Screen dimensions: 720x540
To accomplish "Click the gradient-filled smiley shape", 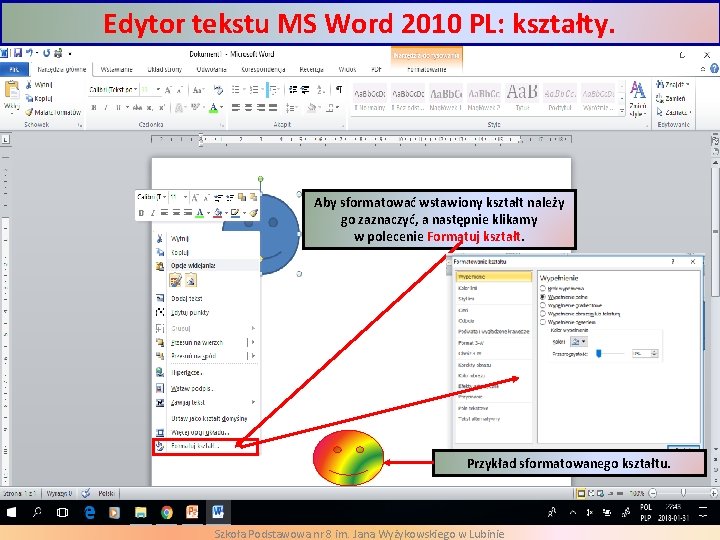I will [x=348, y=457].
